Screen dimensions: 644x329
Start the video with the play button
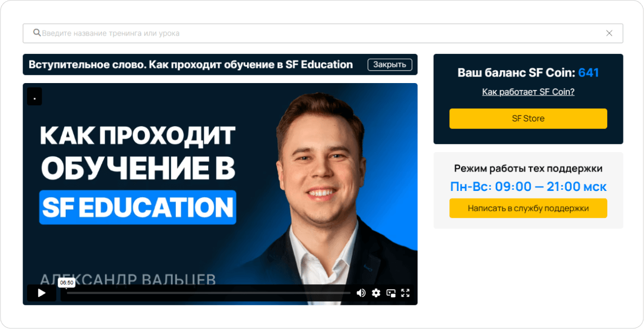click(x=42, y=293)
